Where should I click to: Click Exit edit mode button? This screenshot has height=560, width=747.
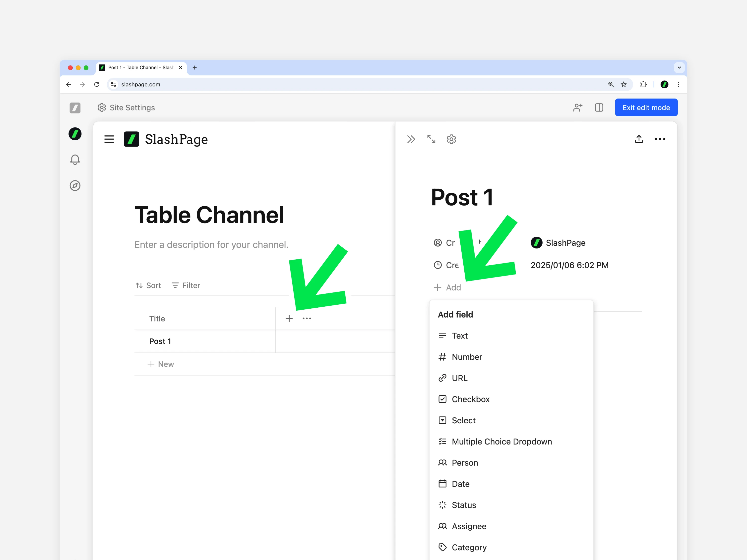646,107
